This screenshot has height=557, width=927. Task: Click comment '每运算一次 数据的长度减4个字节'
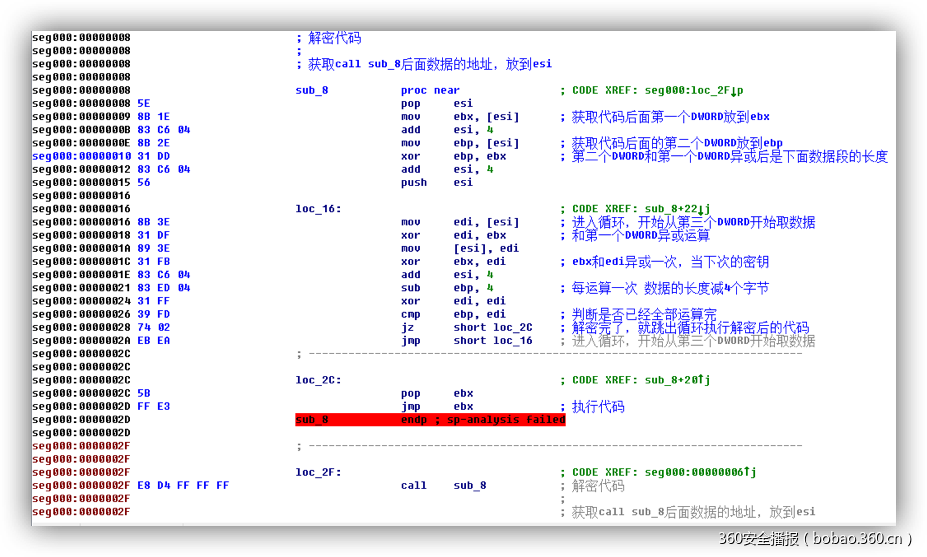pyautogui.click(x=670, y=288)
